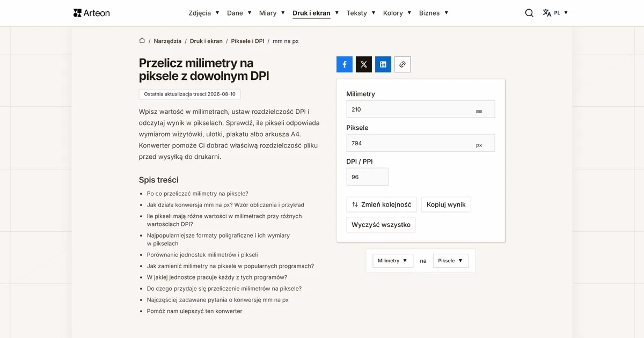Open the Zdjęcia navigation item
644x338 pixels.
(200, 13)
